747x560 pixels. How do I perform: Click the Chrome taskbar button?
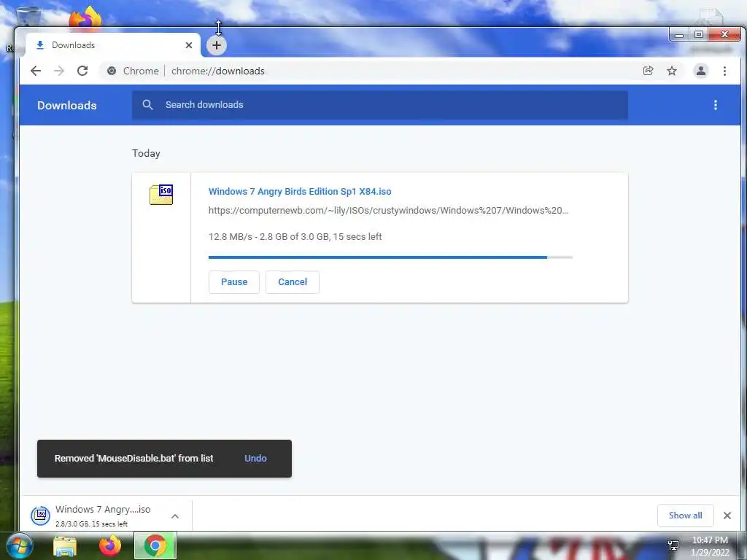[155, 545]
